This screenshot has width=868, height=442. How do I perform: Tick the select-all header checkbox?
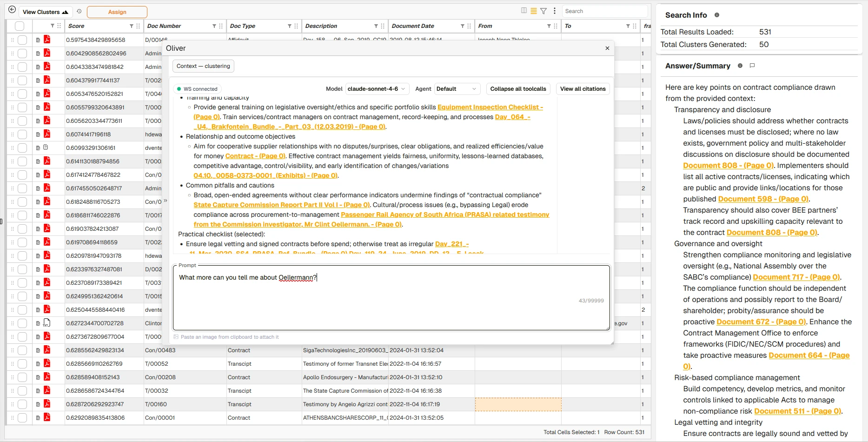20,26
